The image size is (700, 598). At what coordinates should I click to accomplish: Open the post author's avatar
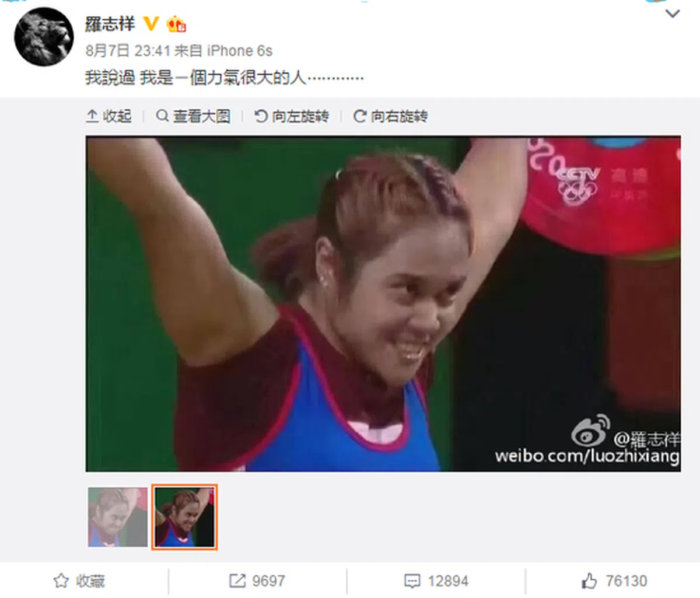point(44,36)
